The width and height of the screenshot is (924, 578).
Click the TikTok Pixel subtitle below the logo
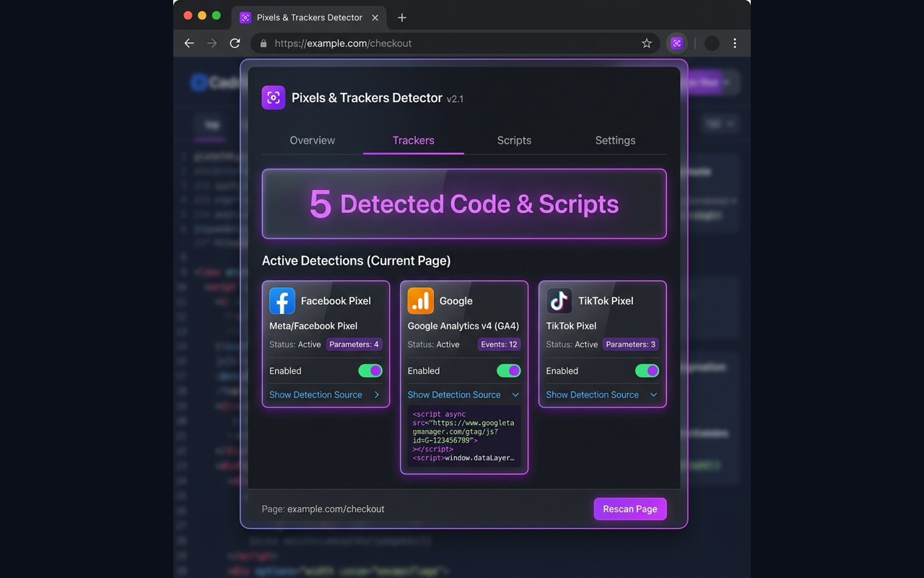571,326
